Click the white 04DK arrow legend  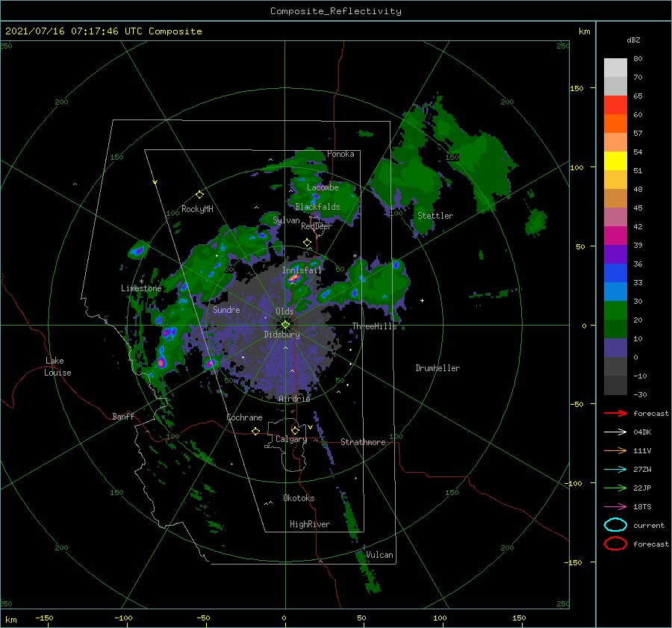(x=615, y=432)
